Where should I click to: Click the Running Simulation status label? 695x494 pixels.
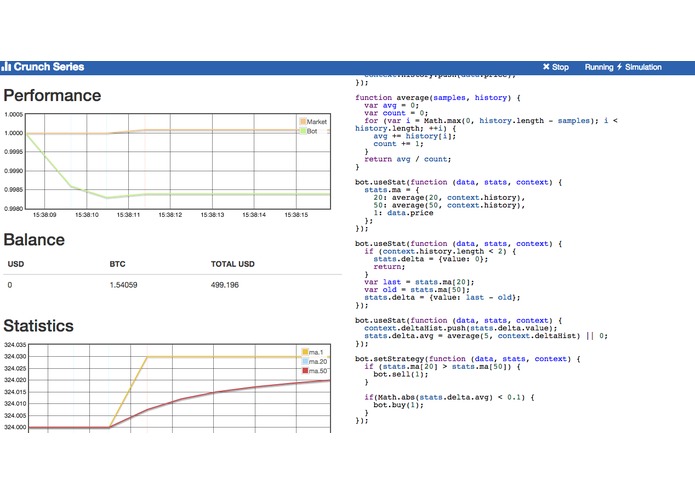pyautogui.click(x=623, y=67)
